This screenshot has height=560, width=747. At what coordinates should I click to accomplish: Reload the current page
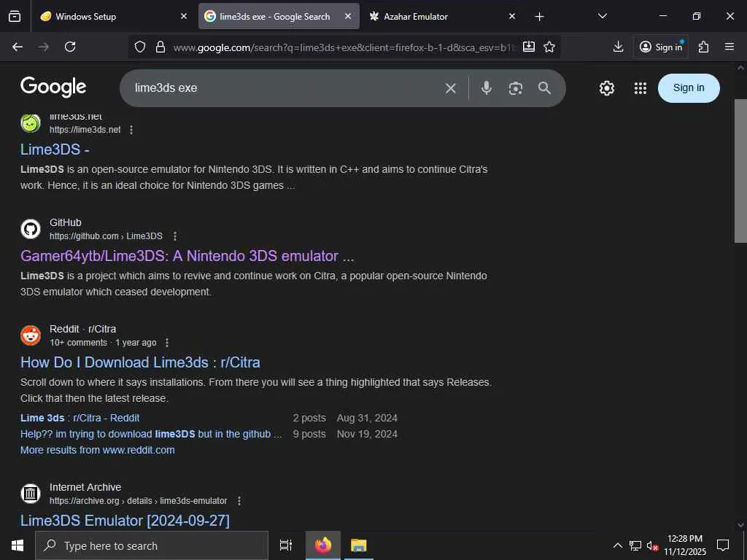[x=70, y=47]
